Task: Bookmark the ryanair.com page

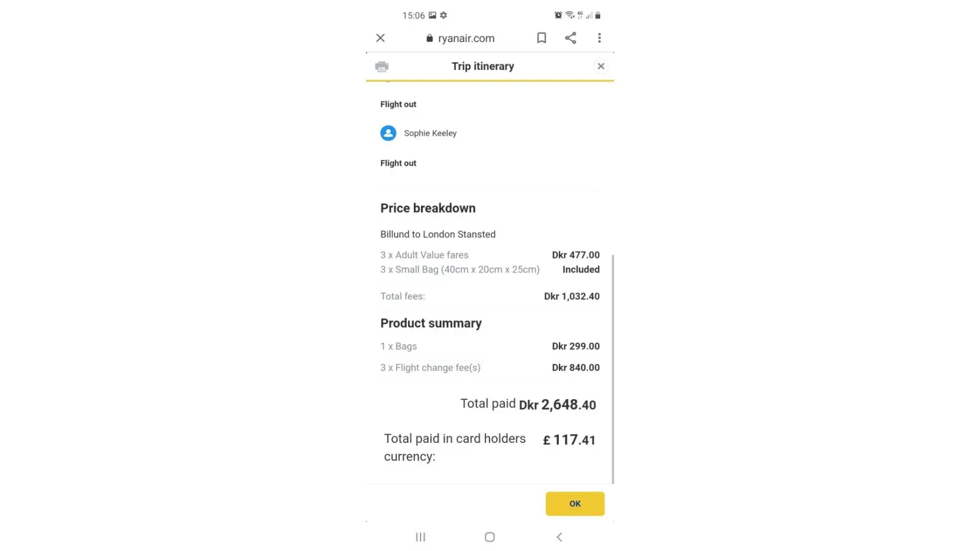Action: pos(541,38)
